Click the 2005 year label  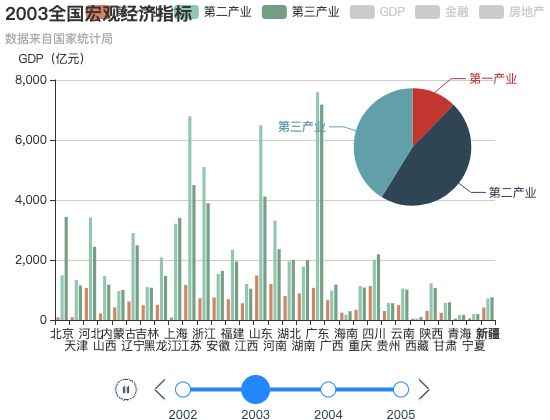[x=401, y=414]
